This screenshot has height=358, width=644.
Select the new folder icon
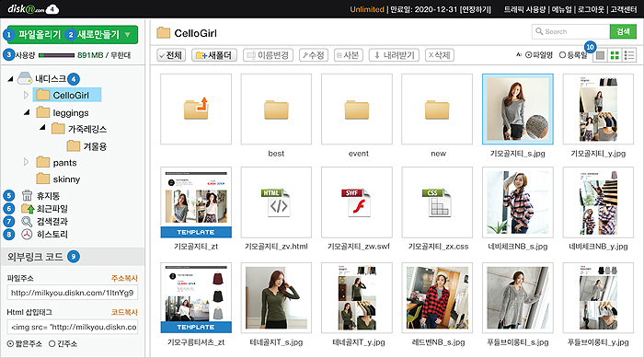click(x=437, y=110)
